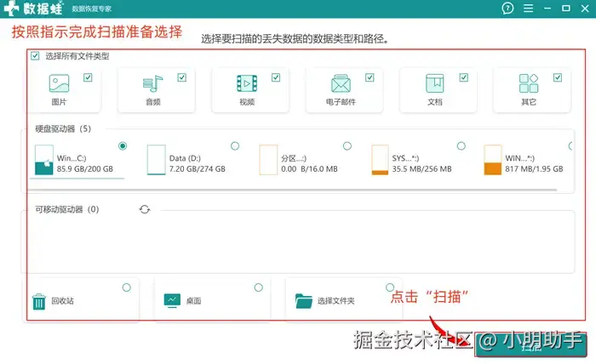Click the 可移动驱动器 (0) heading
The width and height of the screenshot is (596, 364).
(x=67, y=209)
